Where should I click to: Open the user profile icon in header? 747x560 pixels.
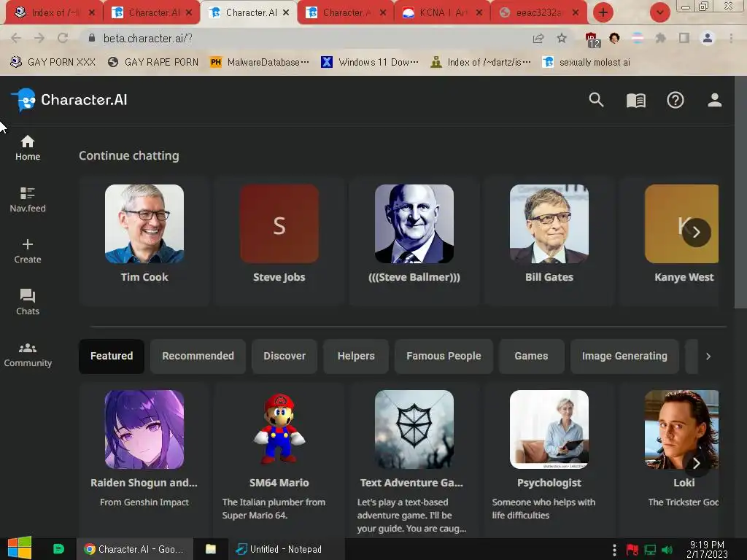(715, 100)
